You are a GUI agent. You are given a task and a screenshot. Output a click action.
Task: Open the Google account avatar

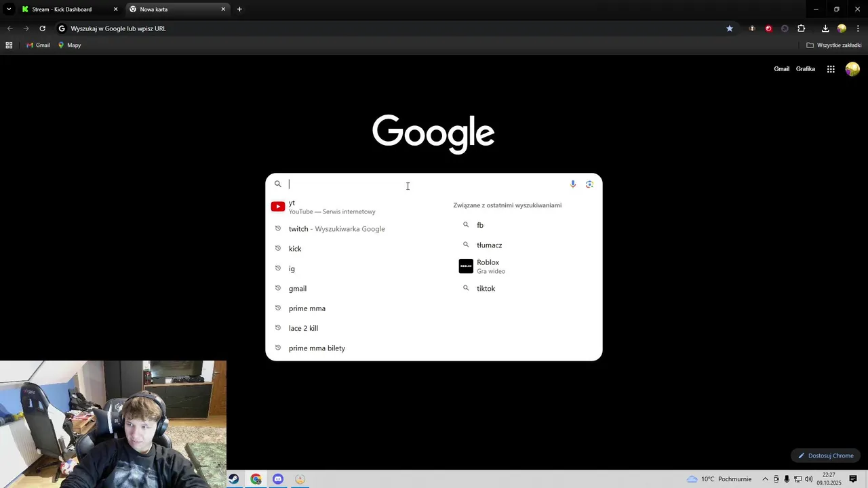click(x=852, y=68)
